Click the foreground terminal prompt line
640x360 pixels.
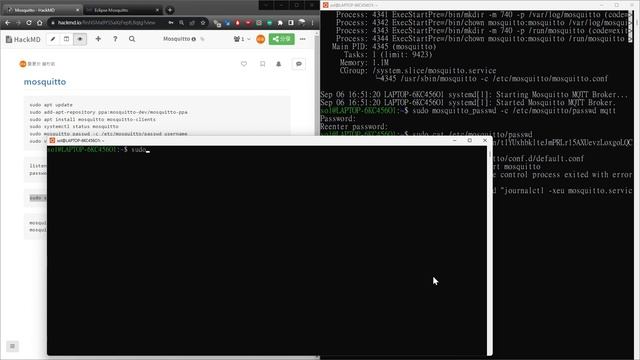point(98,150)
